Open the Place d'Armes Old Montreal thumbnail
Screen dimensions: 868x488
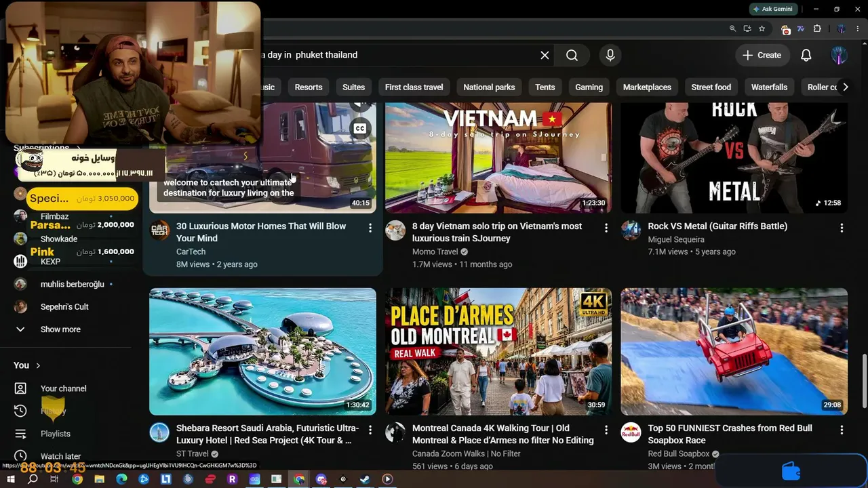[x=498, y=352]
